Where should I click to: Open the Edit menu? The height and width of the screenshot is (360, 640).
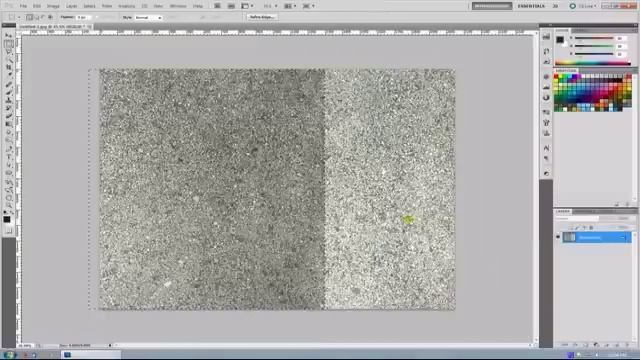tap(37, 6)
